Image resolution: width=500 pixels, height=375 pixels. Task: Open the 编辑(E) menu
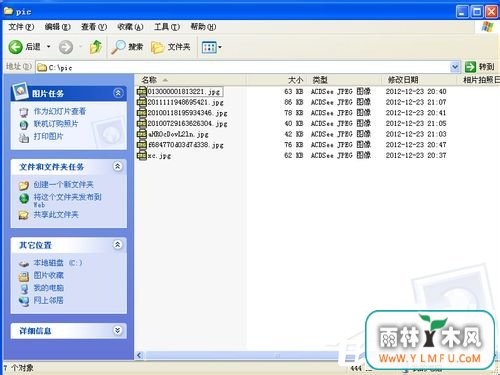[x=58, y=27]
